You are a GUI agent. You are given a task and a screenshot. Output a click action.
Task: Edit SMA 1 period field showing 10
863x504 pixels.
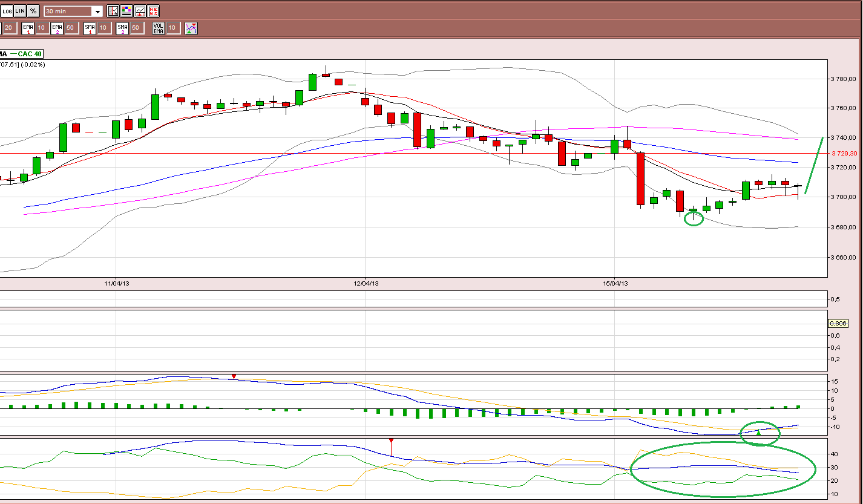(x=103, y=28)
